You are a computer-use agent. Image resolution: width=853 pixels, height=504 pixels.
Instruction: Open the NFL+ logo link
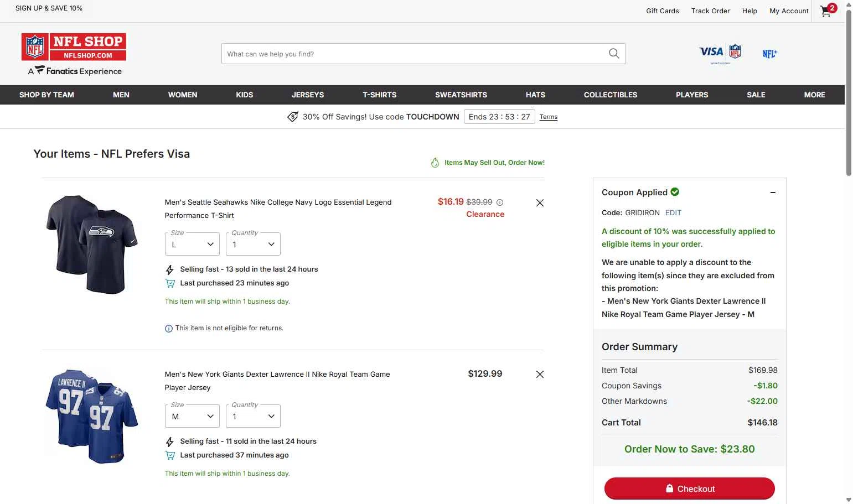769,54
